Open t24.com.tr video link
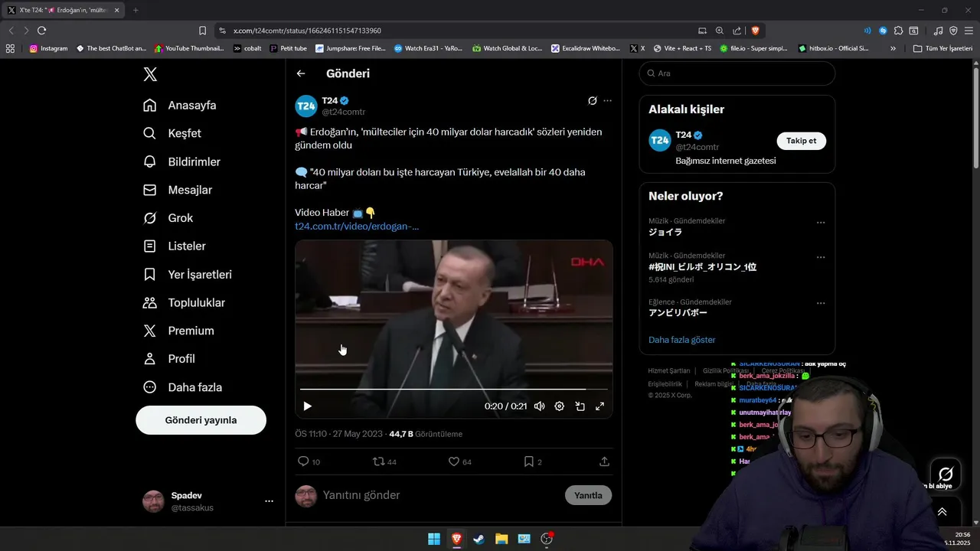Viewport: 980px width, 551px height. 357,227
